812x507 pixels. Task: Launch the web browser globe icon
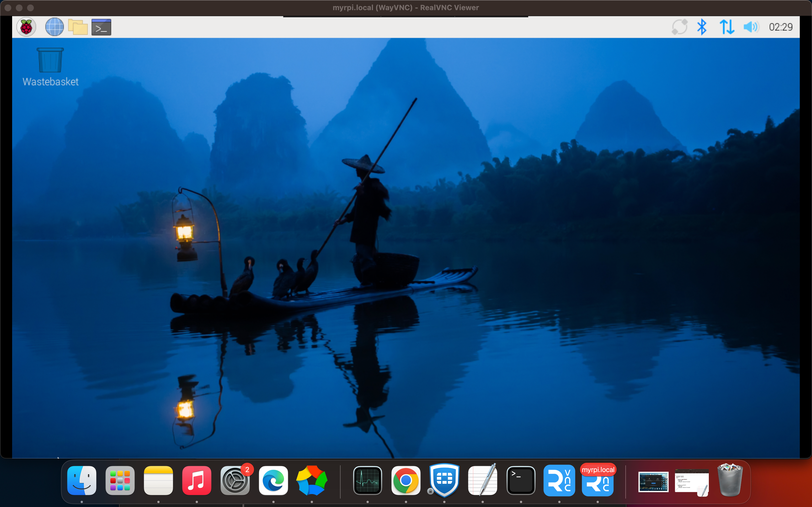point(54,27)
